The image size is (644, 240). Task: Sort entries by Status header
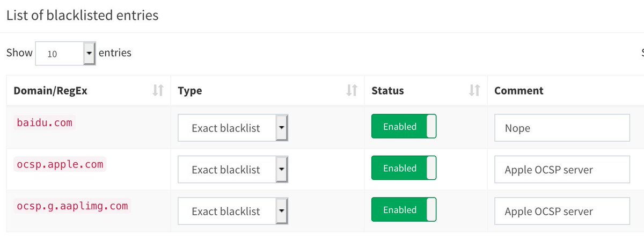tap(387, 91)
